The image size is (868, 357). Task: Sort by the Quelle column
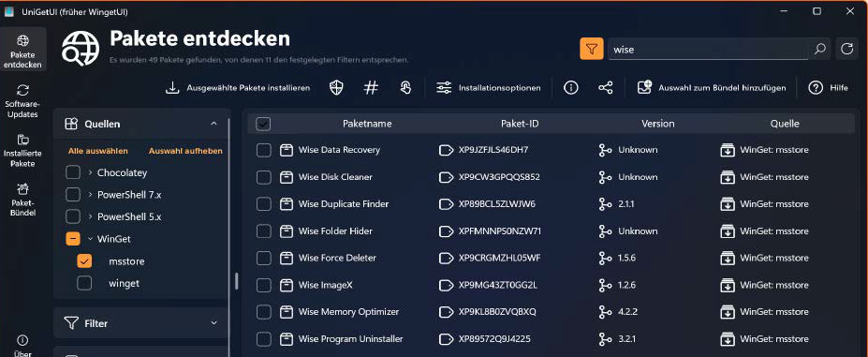785,124
